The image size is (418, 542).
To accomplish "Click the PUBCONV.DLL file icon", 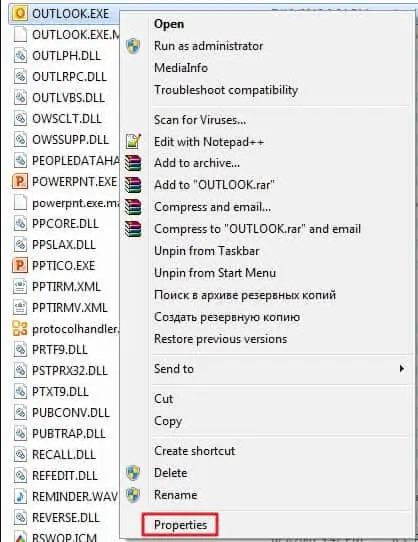I will tap(20, 412).
